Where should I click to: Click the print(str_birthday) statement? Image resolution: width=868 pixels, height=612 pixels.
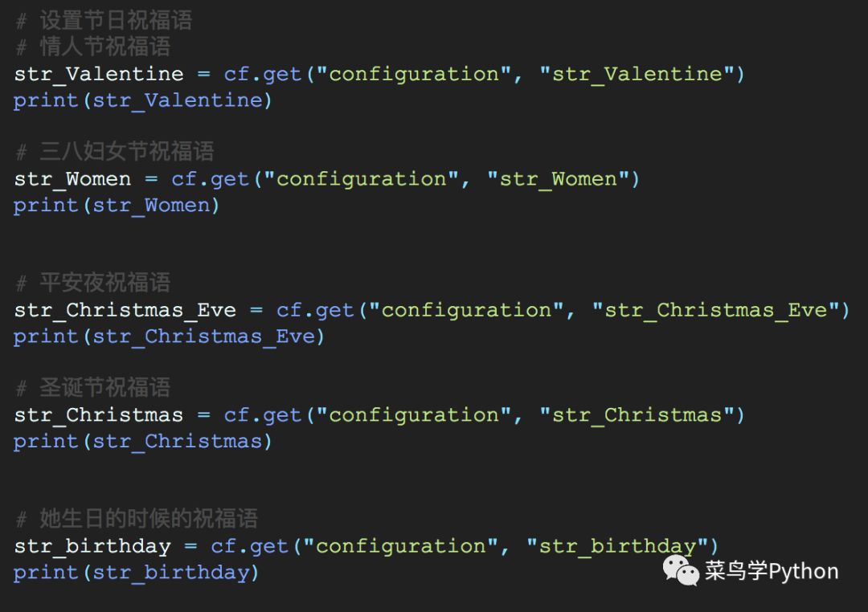coord(137,572)
